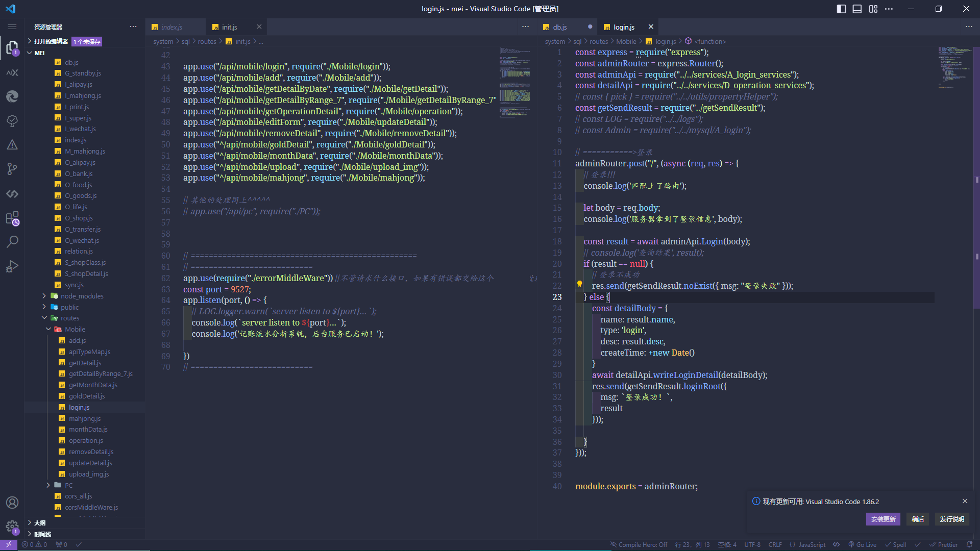Open Explorer panel more actions ellipsis

click(133, 27)
